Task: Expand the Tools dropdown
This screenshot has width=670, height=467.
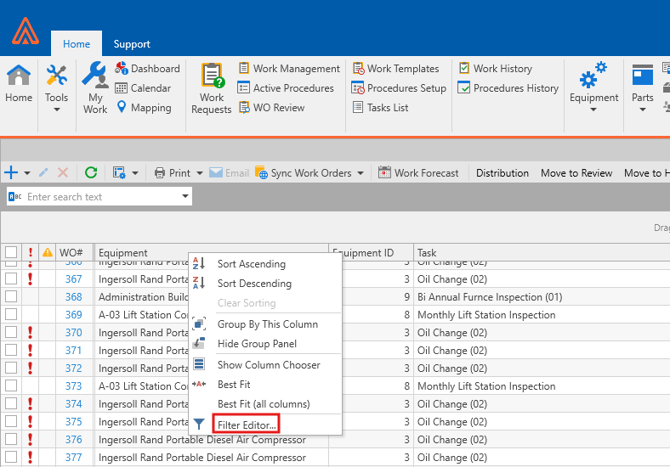Action: click(x=57, y=109)
